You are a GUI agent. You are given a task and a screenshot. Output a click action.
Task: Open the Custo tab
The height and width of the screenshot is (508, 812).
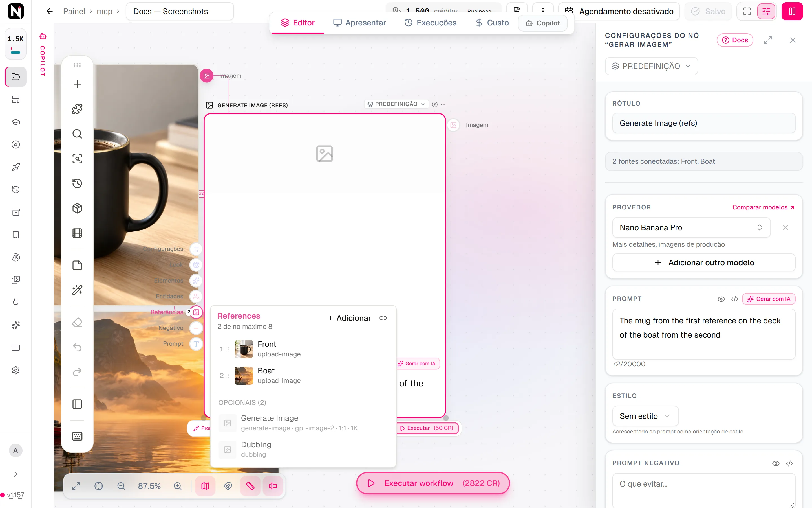pos(492,23)
